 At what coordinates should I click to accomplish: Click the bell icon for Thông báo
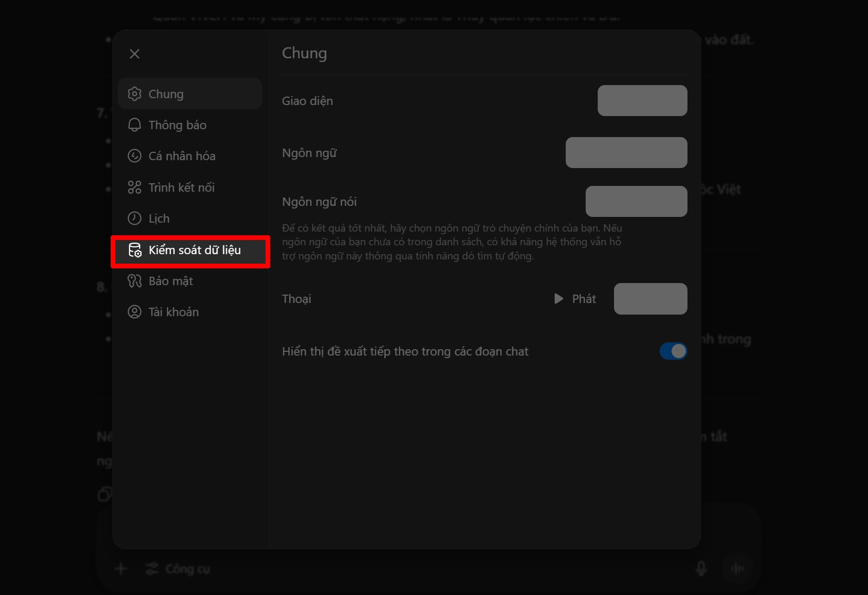pyautogui.click(x=135, y=125)
